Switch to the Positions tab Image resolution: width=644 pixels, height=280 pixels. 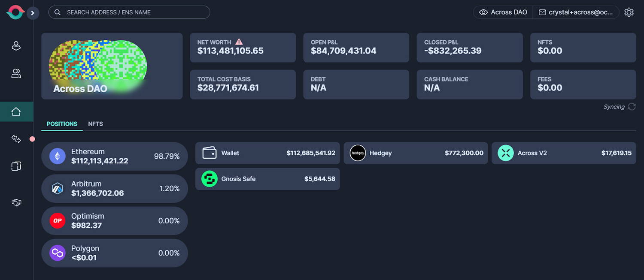coord(62,124)
